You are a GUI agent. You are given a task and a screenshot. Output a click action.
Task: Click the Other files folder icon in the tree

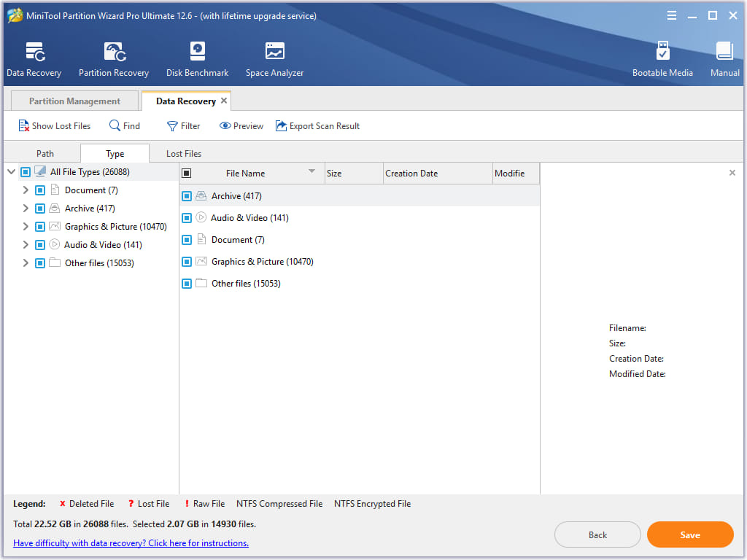click(55, 262)
